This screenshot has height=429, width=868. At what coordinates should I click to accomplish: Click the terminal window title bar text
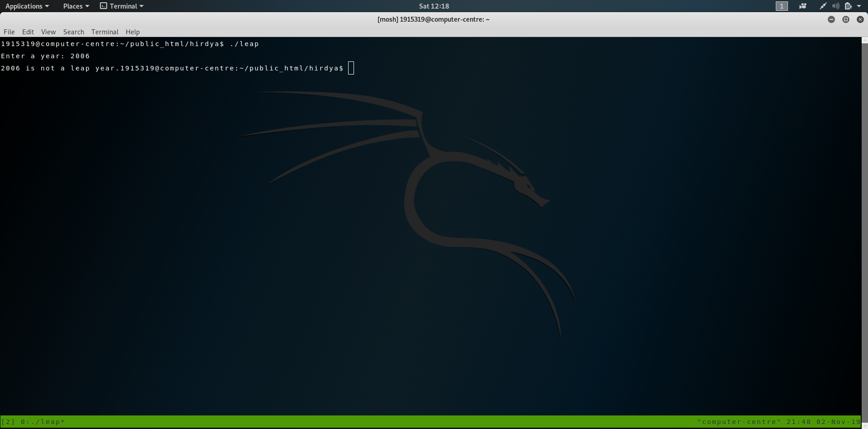point(434,19)
